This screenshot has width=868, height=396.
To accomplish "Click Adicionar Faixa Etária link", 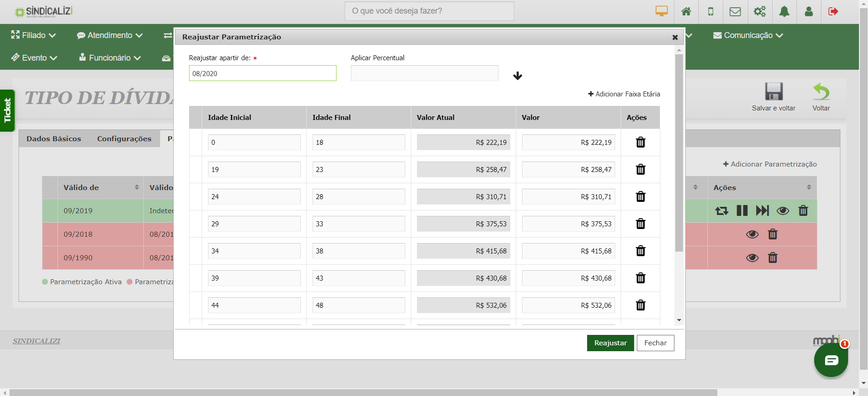I will click(x=624, y=94).
